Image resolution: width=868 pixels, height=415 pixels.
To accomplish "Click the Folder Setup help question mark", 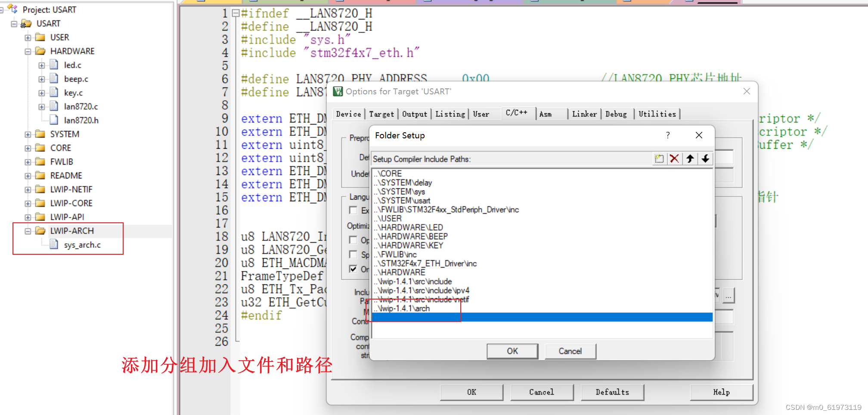I will (668, 135).
